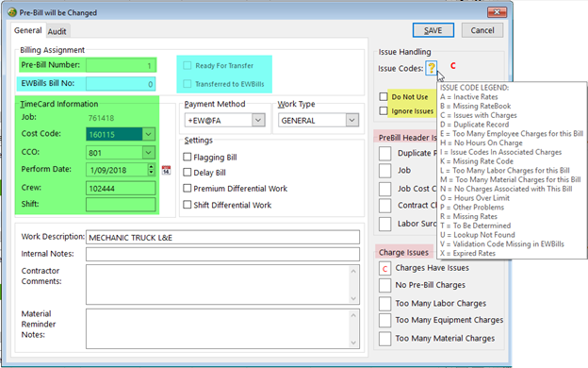Click 'A = Inactive Rates' legend line

pos(469,97)
